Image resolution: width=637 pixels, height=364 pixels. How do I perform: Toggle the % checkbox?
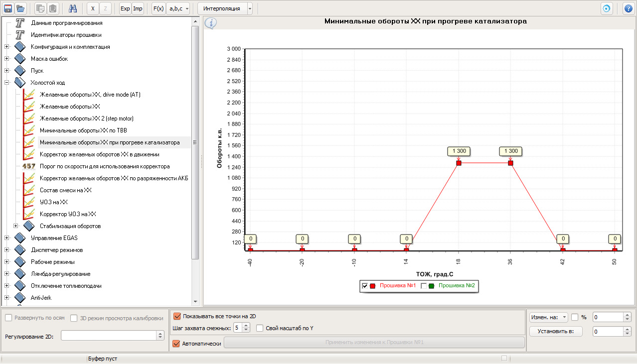point(575,317)
